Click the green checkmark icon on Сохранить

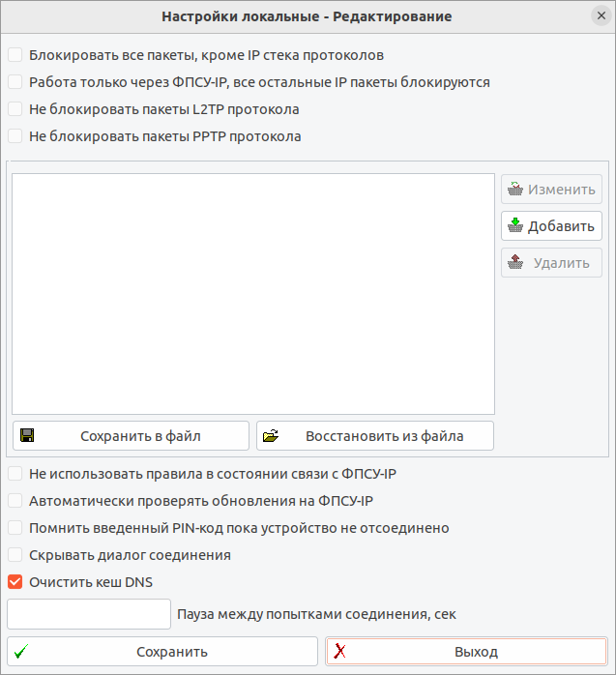[21, 652]
